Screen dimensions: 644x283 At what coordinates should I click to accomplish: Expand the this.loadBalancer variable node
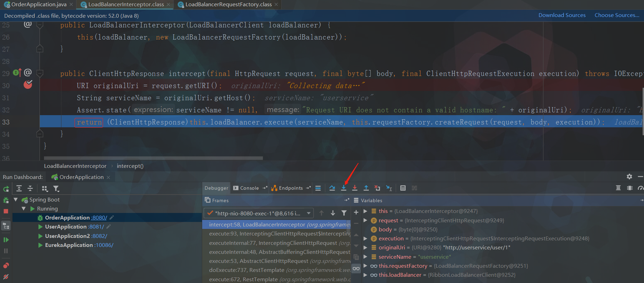tap(365, 275)
